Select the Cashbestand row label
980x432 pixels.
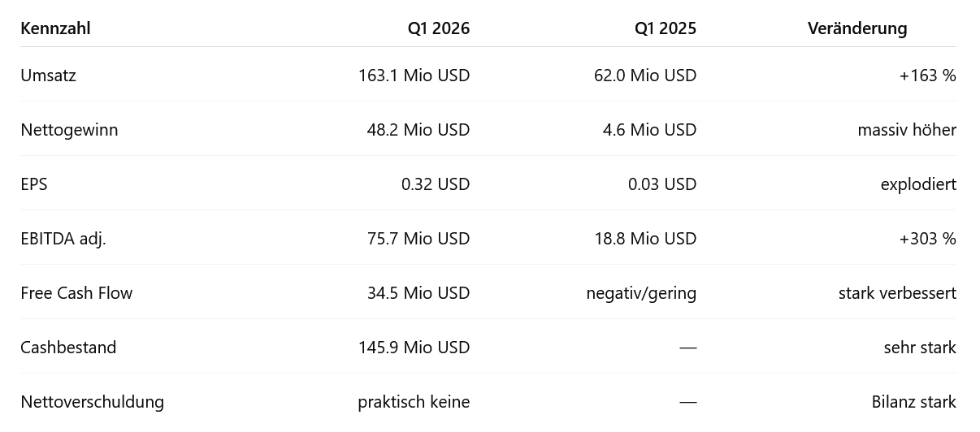click(68, 348)
